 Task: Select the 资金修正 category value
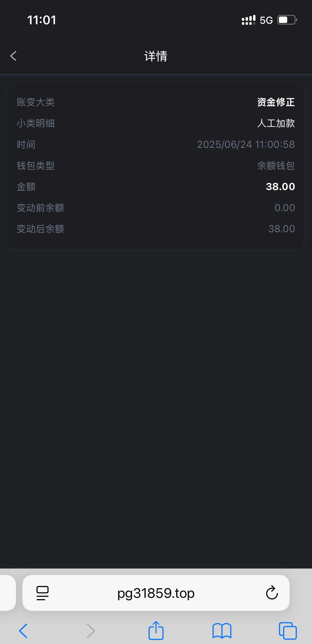[x=276, y=102]
